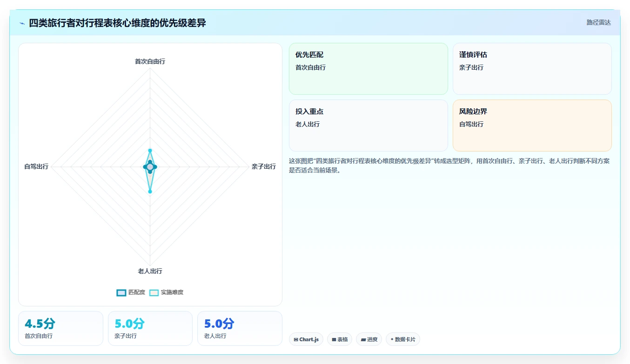Viewport: 630px width, 364px height.
Task: Open the 风险边界 card
Action: 532,126
